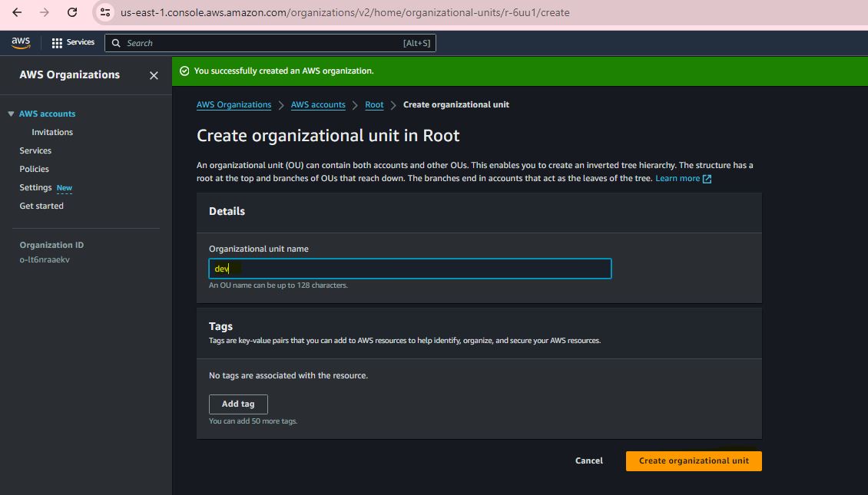868x495 pixels.
Task: Open Policies in the left navigation
Action: [x=34, y=169]
